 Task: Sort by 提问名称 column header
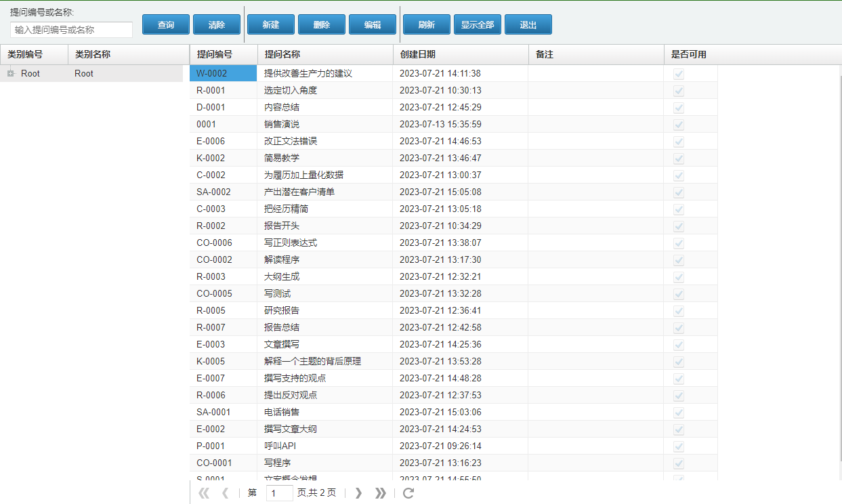pos(325,54)
